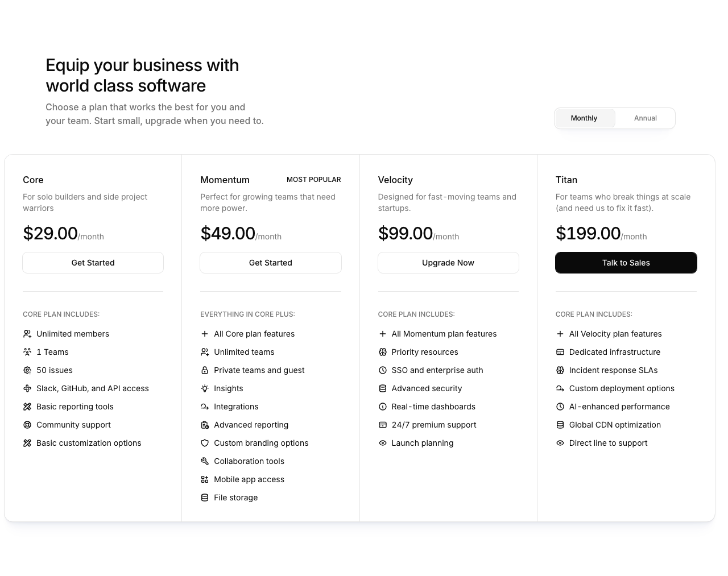Select the Monthly billing option
The width and height of the screenshot is (728, 576).
(x=584, y=118)
